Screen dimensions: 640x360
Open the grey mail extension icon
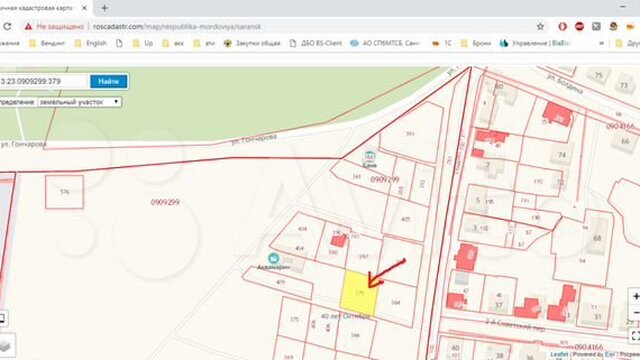(596, 27)
